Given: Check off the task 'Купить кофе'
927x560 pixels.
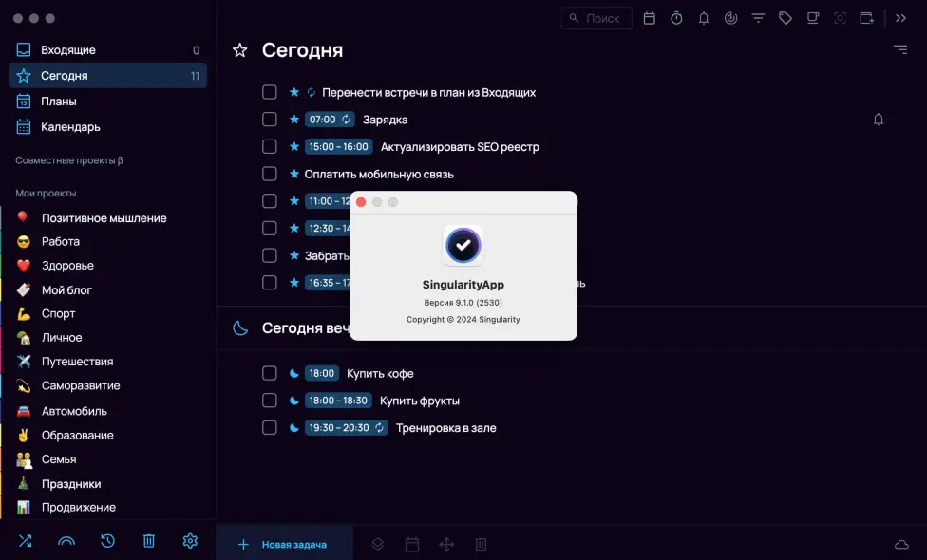Looking at the screenshot, I should [269, 373].
